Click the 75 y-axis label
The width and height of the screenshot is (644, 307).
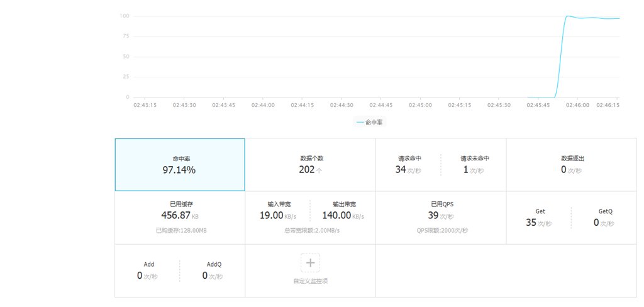(126, 36)
